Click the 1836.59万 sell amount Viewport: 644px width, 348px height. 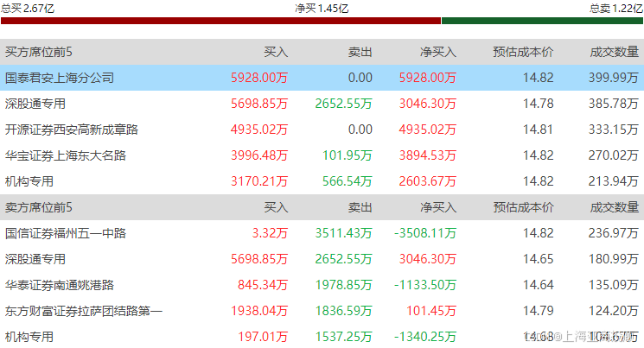(343, 311)
